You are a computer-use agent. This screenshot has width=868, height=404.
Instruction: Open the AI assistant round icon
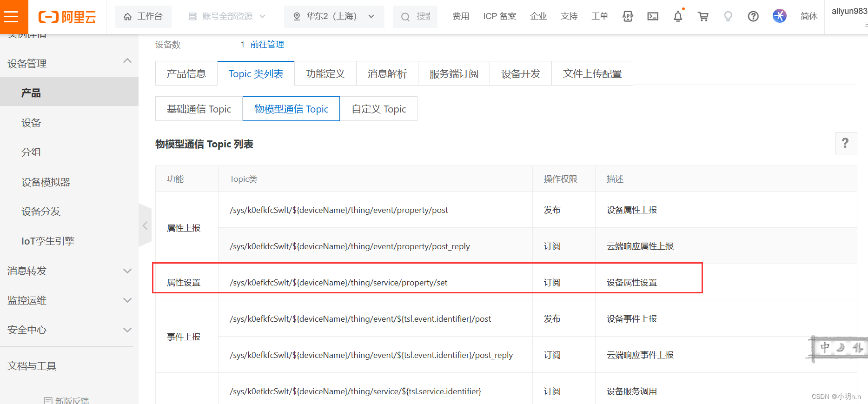(780, 16)
